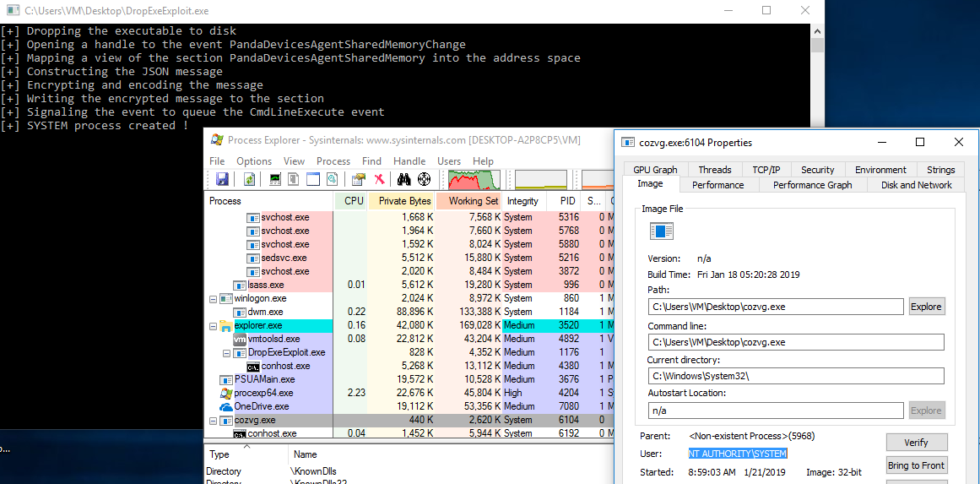
Task: Switch to the Security tab
Action: (817, 170)
